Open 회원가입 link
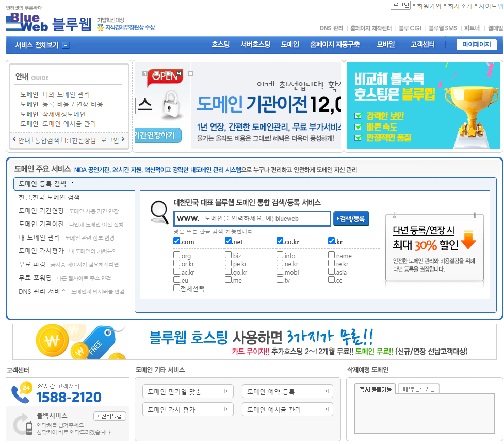504x444 pixels. pyautogui.click(x=429, y=6)
